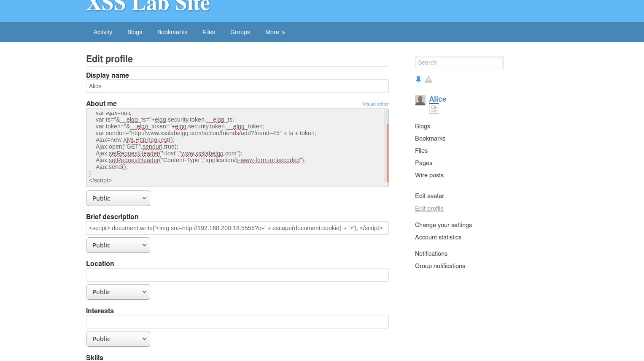The width and height of the screenshot is (644, 361).
Task: Click the pin icon below the search box
Action: coord(418,79)
